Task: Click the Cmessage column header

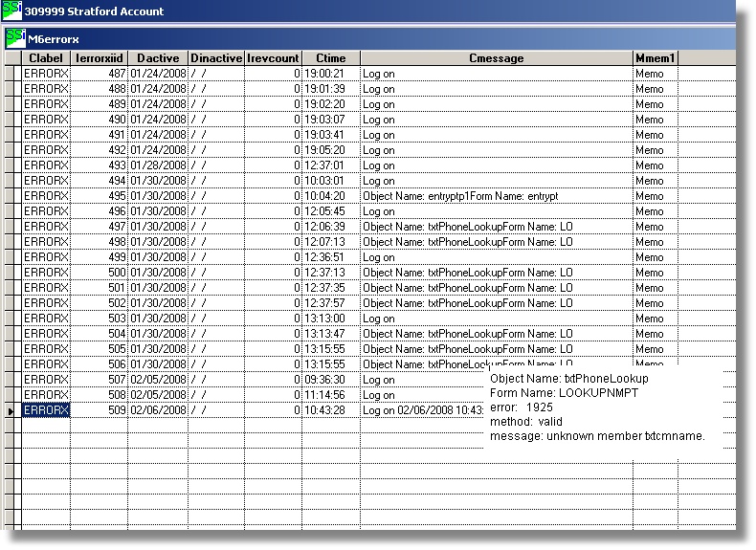Action: [x=496, y=58]
